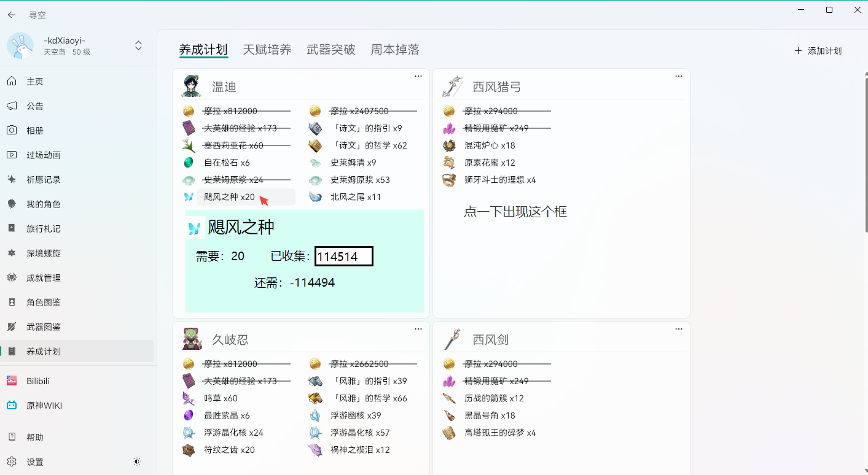Open the 西风猎弓 card's more options menu

(679, 76)
